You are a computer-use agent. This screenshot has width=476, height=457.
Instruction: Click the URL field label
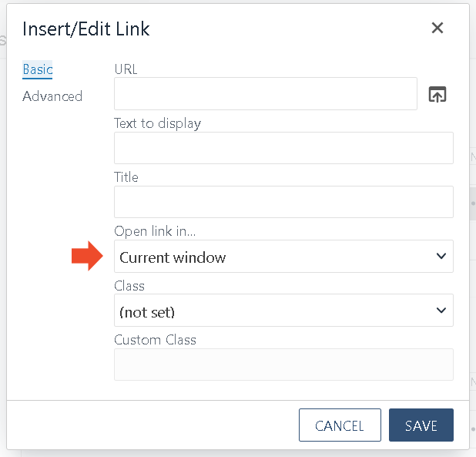(x=126, y=69)
